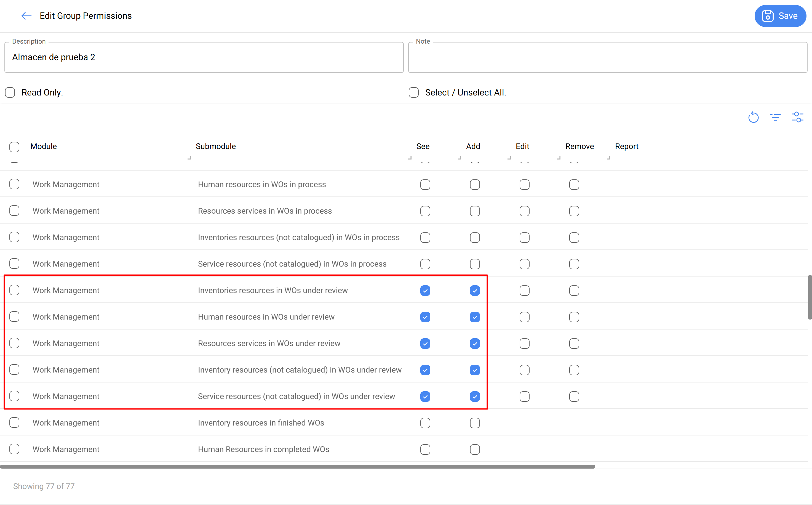This screenshot has width=812, height=505.
Task: Click the Submodule column resize handle
Action: [x=410, y=158]
